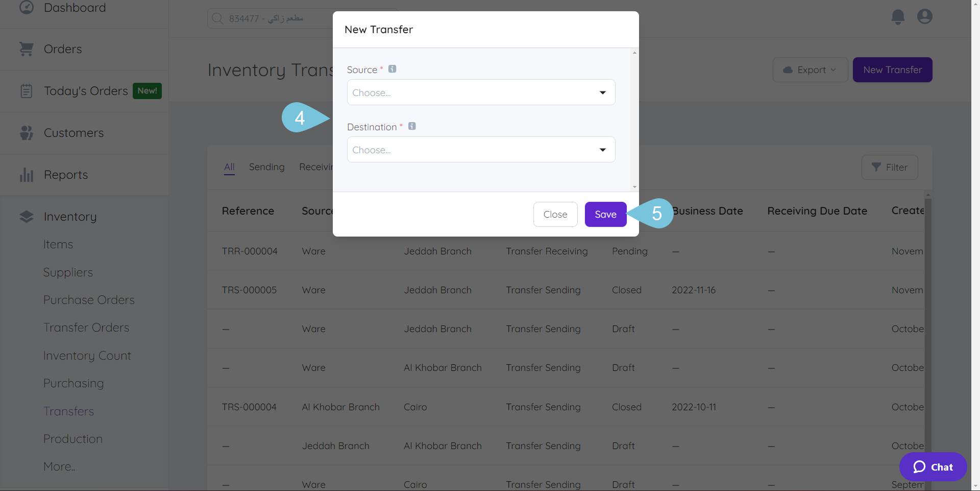Click inside the search input field
980x491 pixels.
pyautogui.click(x=286, y=18)
